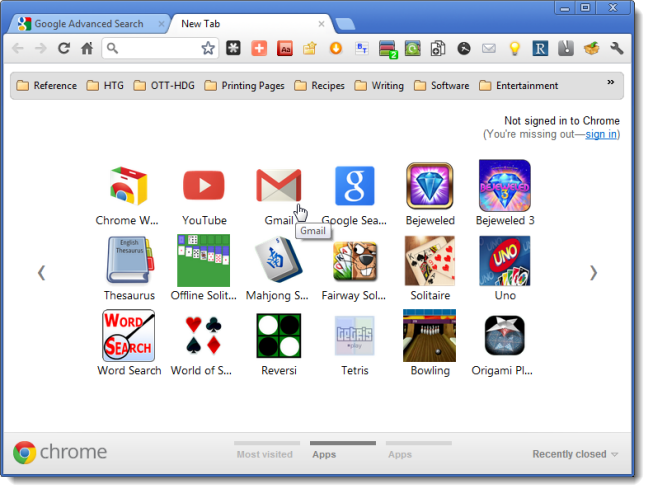Go back with the back arrow
The height and width of the screenshot is (492, 650).
point(17,48)
